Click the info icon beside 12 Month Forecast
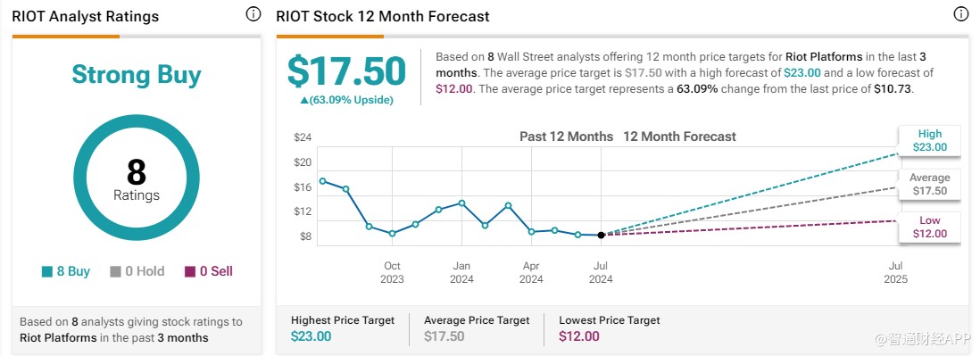This screenshot has height=356, width=980. (960, 14)
